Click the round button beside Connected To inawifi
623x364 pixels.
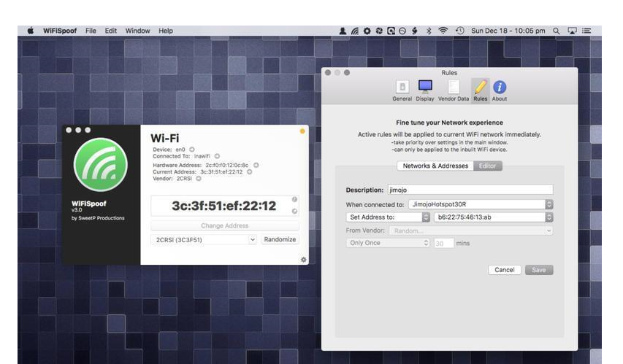coord(217,156)
